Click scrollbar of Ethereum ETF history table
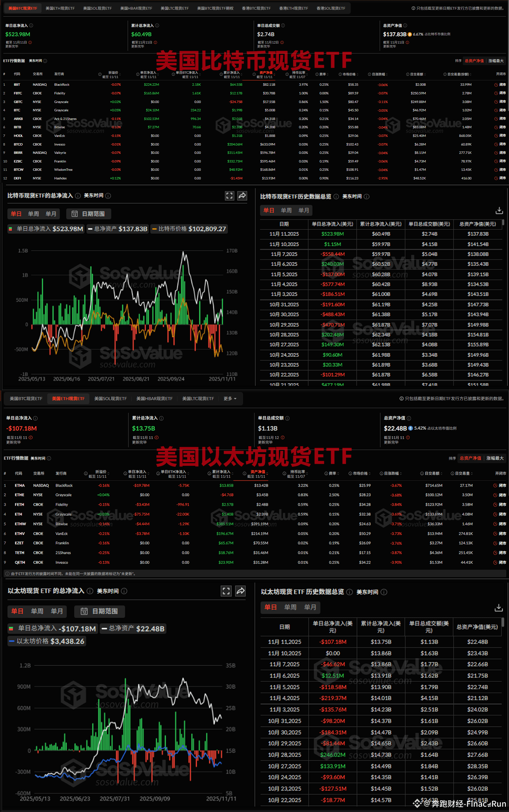 [x=503, y=622]
